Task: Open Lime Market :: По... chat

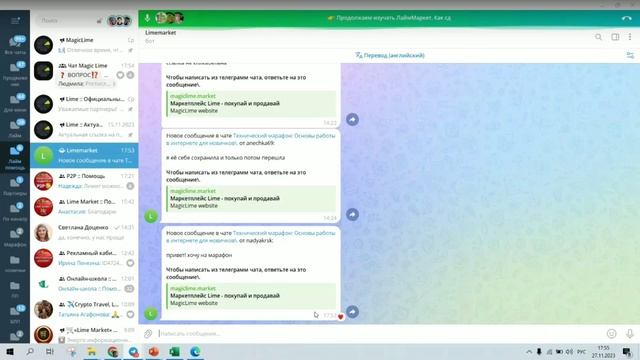Action: (84, 207)
